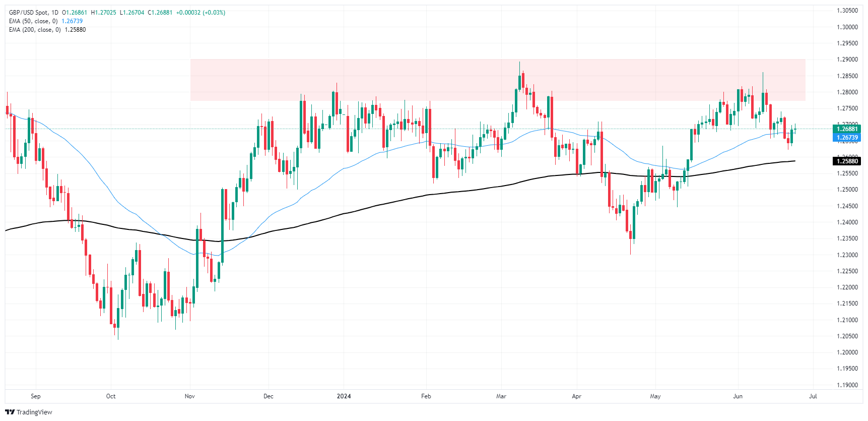Click the green current price label 1.26881
Image resolution: width=868 pixels, height=421 pixels.
pyautogui.click(x=847, y=129)
